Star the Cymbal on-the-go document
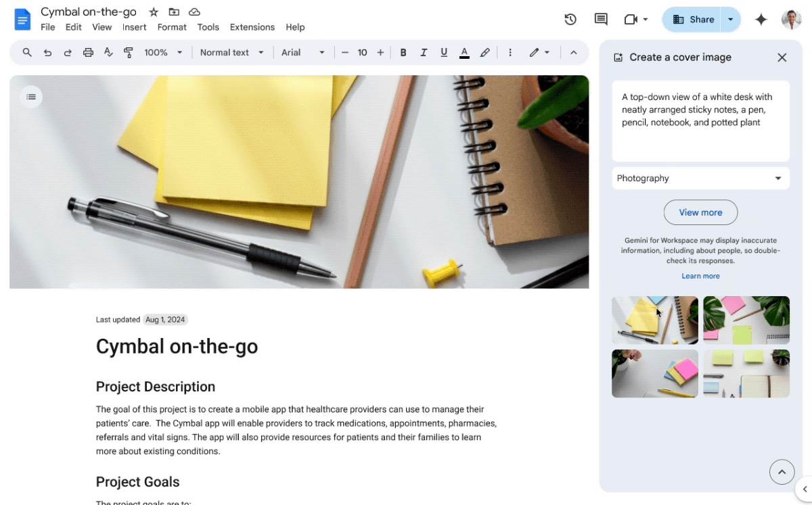Image resolution: width=812 pixels, height=505 pixels. point(154,11)
